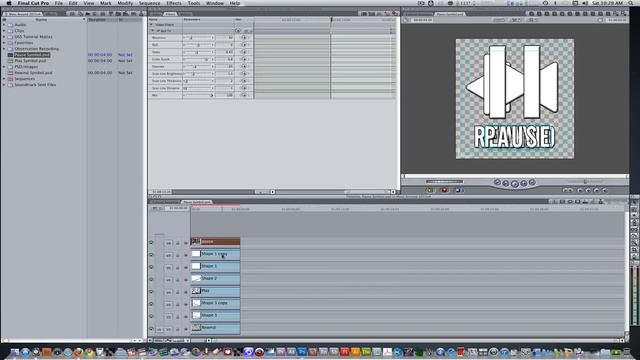Collapse the Video Filters section
The width and height of the screenshot is (640, 360).
pos(151,24)
